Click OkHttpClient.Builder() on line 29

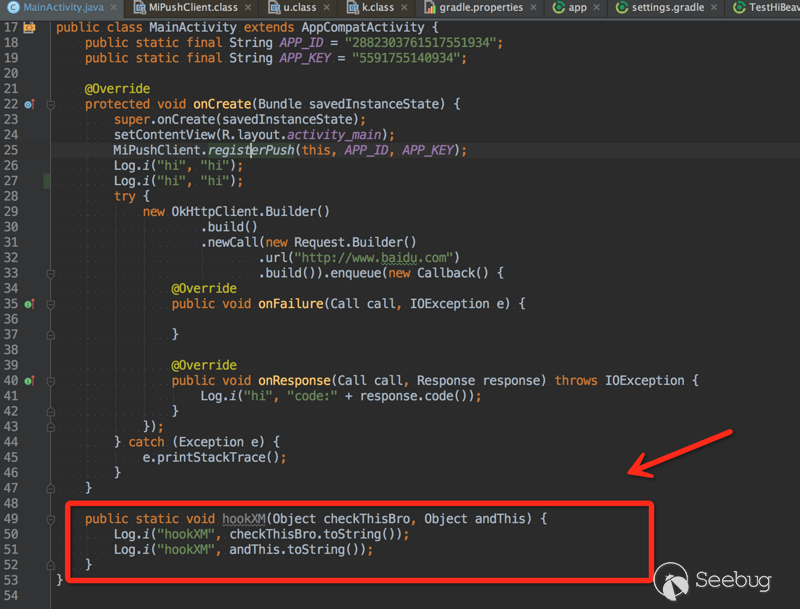click(x=251, y=212)
